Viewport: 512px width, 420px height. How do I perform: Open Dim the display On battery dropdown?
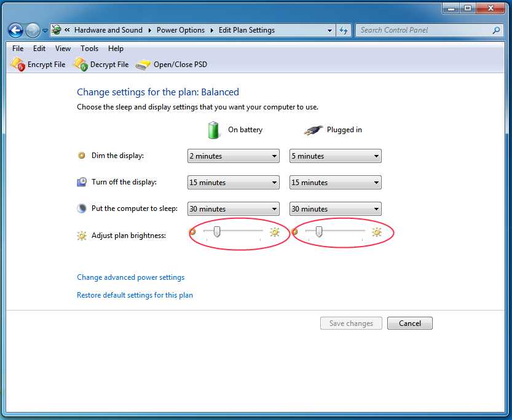233,156
